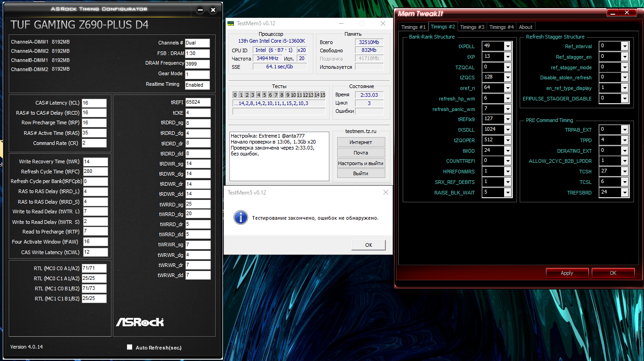The image size is (644, 361).
Task: Open TestMem5 title bar system icon
Action: 230,23
